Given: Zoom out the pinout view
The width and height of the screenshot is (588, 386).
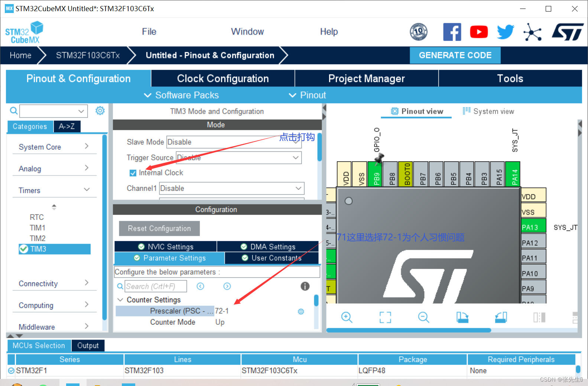Looking at the screenshot, I should click(423, 317).
